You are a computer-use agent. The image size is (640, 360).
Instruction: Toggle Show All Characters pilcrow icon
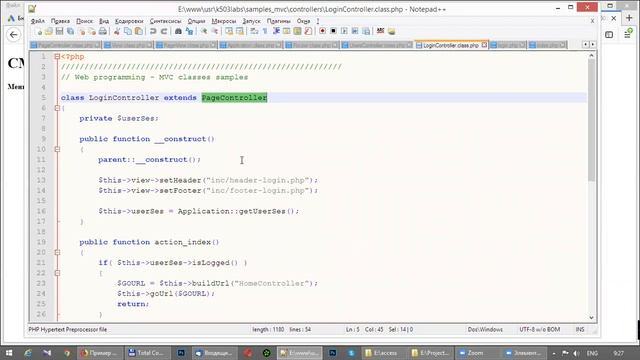[265, 31]
